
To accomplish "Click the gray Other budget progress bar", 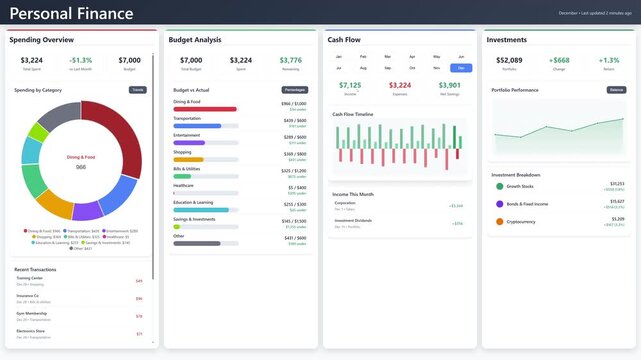I will [x=206, y=243].
